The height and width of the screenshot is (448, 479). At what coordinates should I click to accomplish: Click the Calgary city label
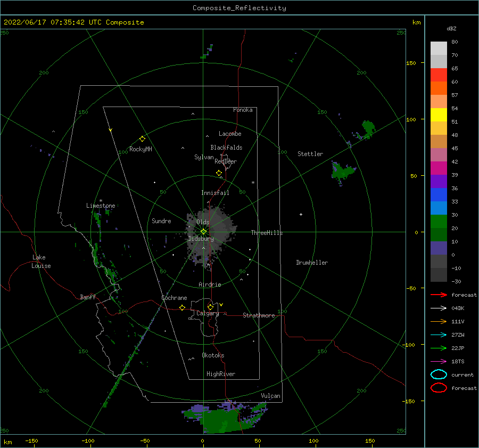pyautogui.click(x=208, y=313)
